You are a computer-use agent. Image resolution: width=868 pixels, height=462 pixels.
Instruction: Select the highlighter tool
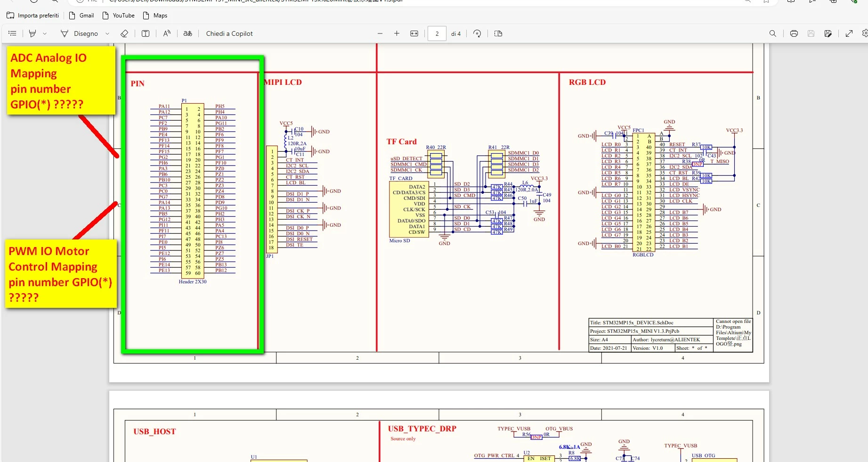pos(32,33)
